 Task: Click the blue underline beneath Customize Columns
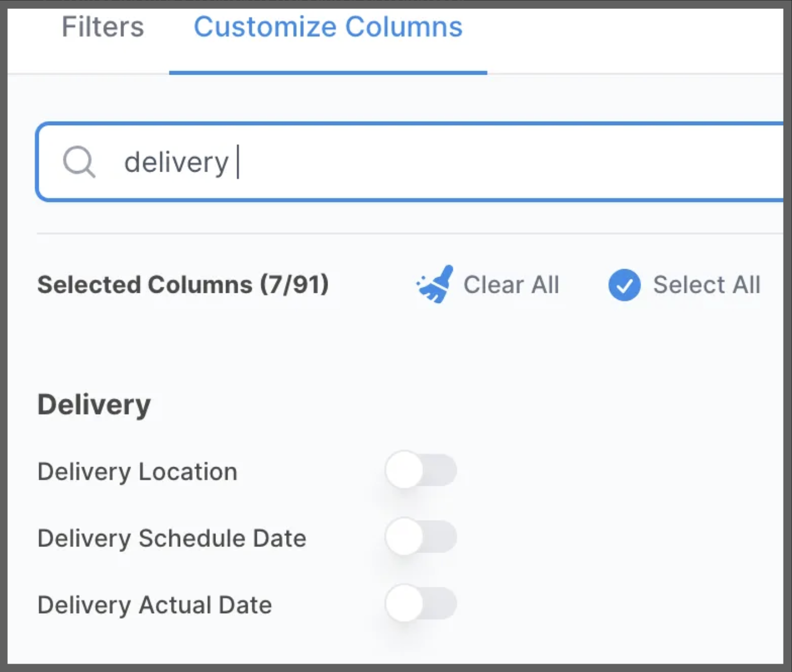[328, 72]
